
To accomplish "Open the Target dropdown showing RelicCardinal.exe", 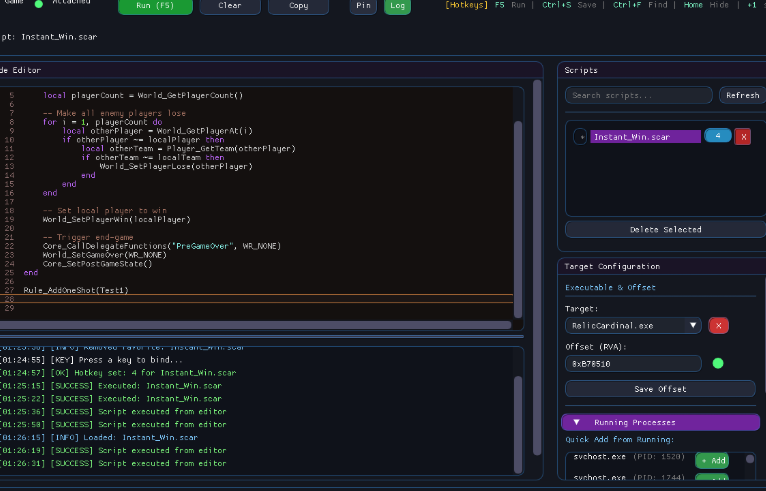I will coord(633,326).
